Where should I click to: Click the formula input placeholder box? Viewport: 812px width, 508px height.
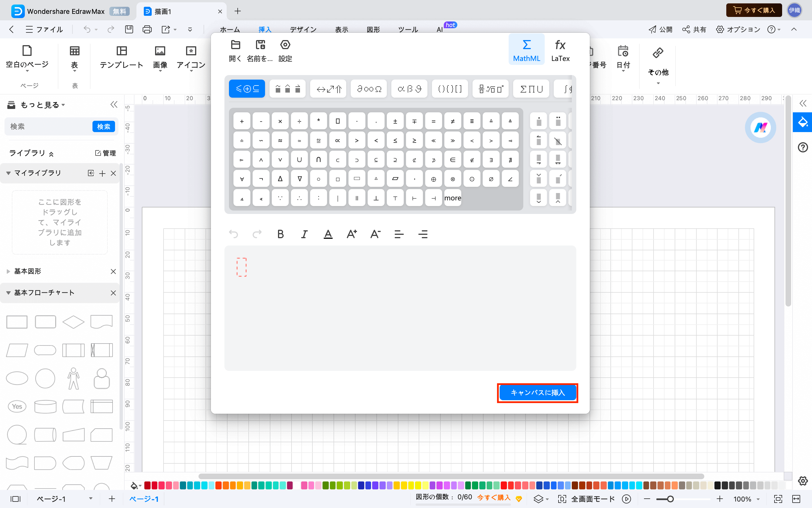coord(242,267)
